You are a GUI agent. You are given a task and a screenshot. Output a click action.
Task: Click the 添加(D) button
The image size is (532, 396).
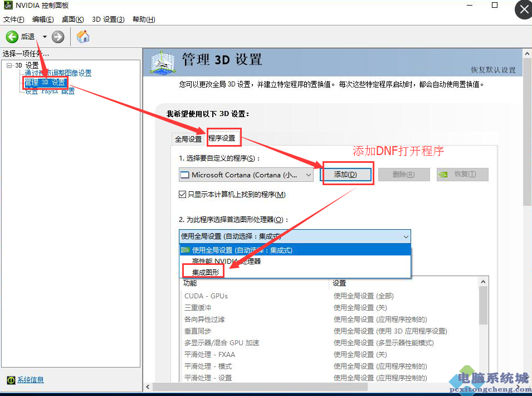coord(345,175)
